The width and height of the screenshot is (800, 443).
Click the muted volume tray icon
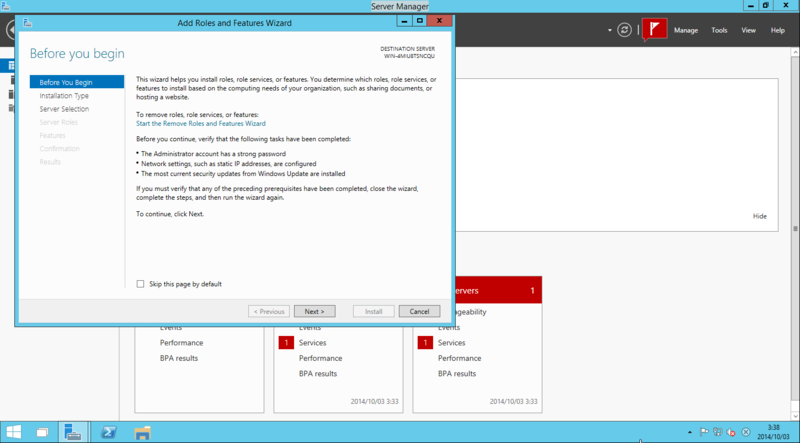[731, 432]
